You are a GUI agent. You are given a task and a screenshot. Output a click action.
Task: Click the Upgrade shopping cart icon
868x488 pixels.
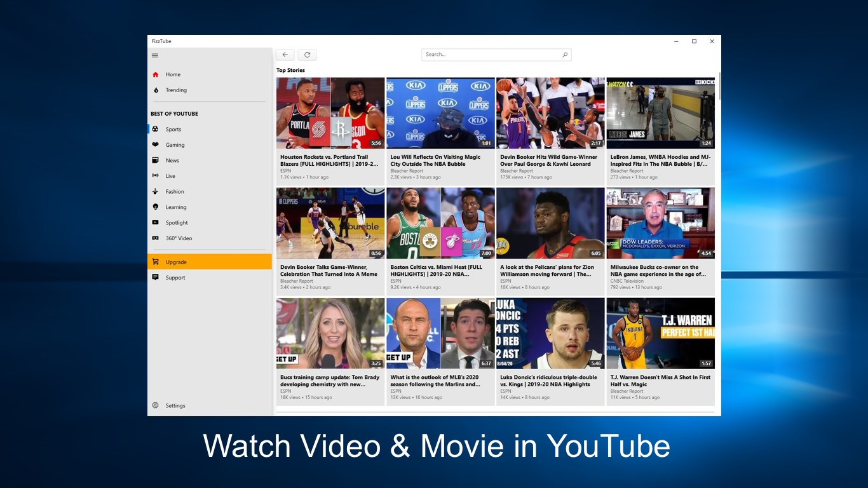click(x=155, y=262)
